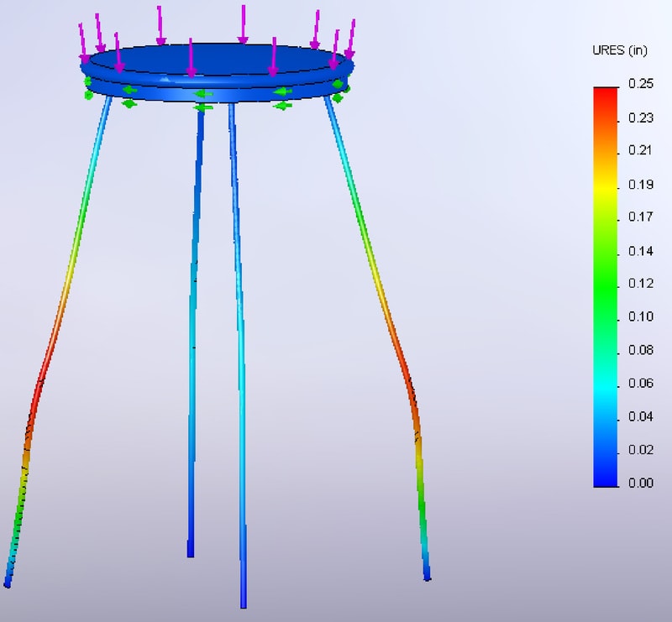Click the 0.12 legend label
Image resolution: width=672 pixels, height=622 pixels.
tap(640, 284)
